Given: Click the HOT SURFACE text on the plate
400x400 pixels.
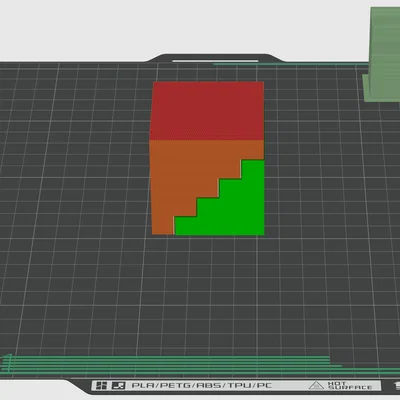Looking at the screenshot, I should [350, 386].
